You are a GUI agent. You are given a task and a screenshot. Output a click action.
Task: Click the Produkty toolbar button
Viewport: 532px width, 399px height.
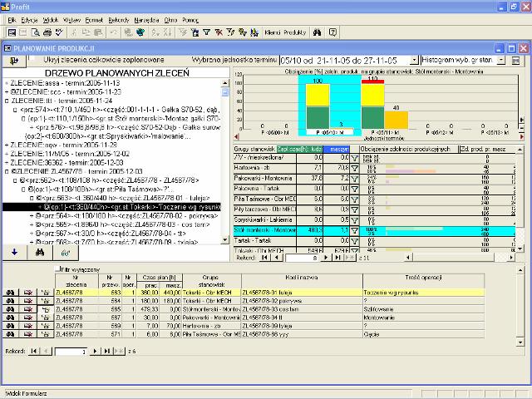click(x=295, y=32)
